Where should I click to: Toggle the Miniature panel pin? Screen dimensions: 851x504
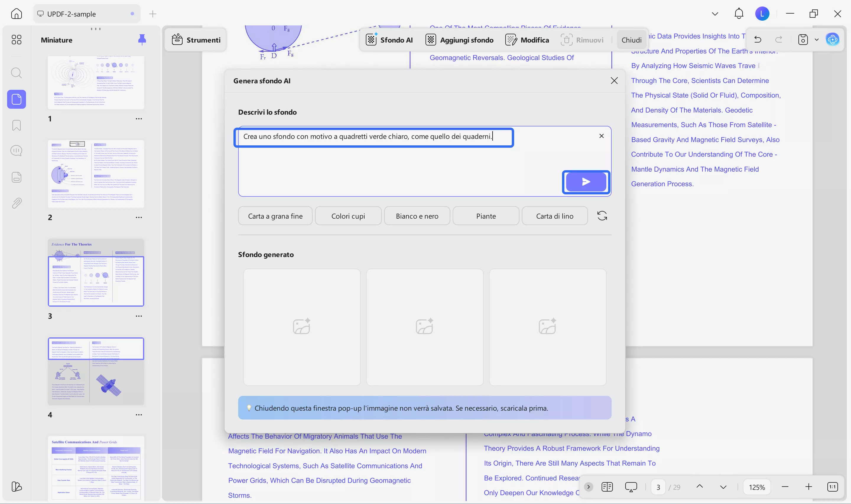[x=142, y=40]
